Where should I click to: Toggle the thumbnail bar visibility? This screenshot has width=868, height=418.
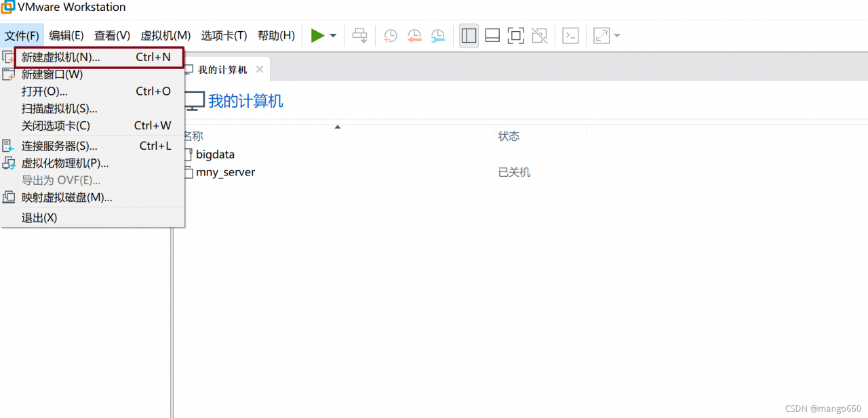point(492,35)
